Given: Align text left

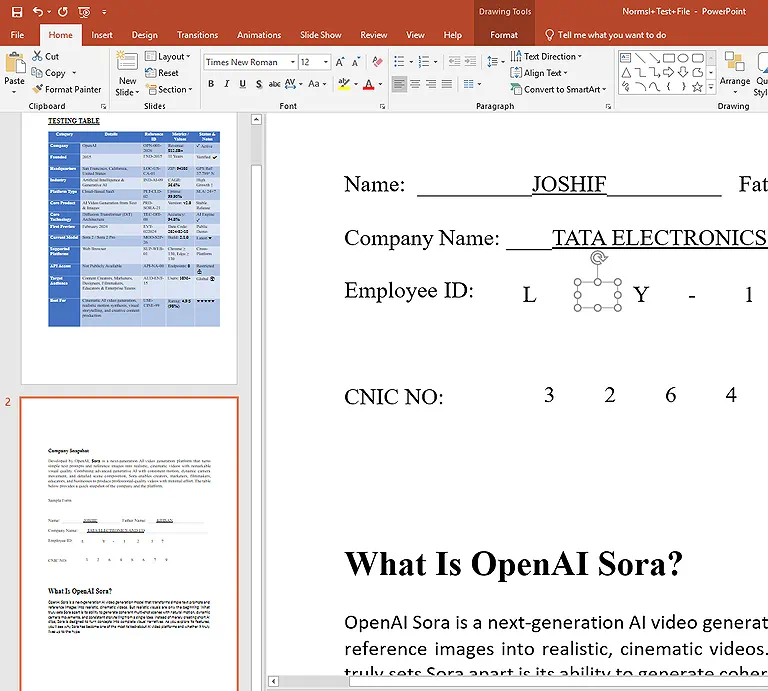Looking at the screenshot, I should click(399, 84).
